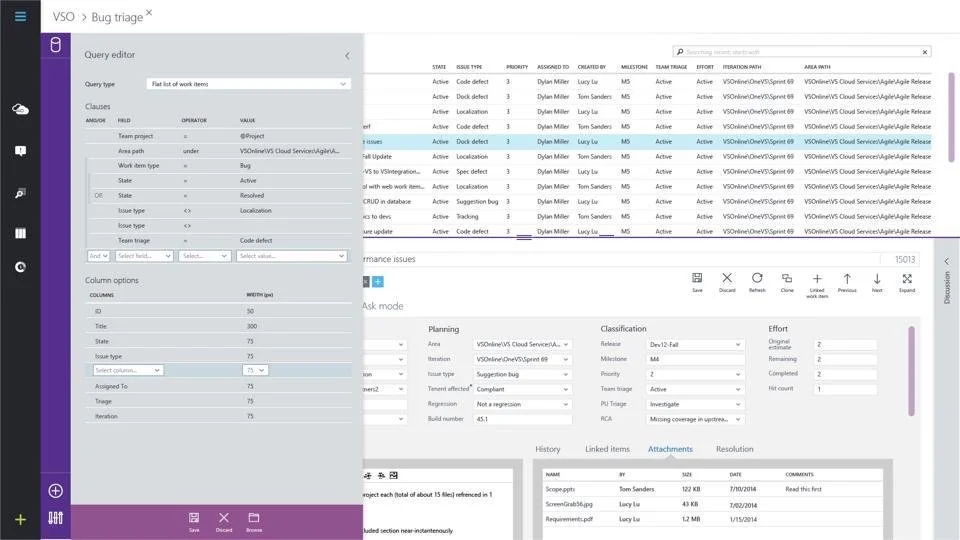This screenshot has height=540, width=960.
Task: Discard work item changes from toolbar
Action: tap(727, 282)
